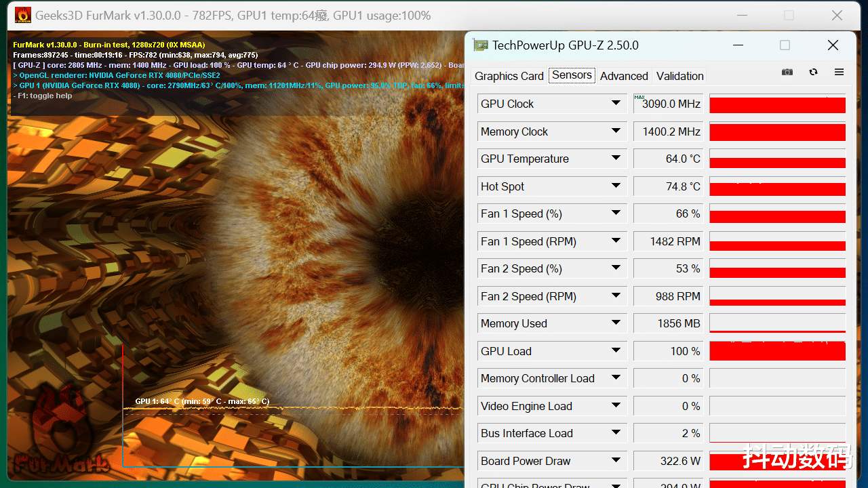Toggle the Bus Interface Load sensor dropdown
The image size is (868, 488).
point(616,432)
